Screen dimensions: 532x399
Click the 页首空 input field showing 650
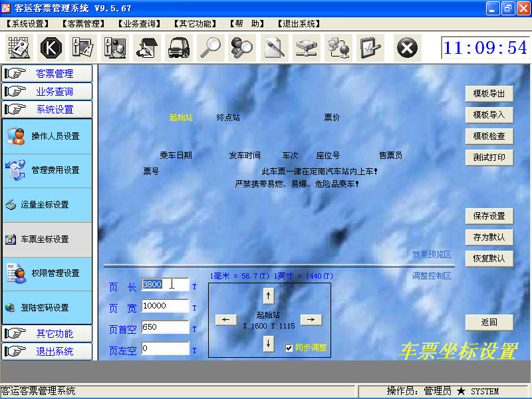coord(165,327)
